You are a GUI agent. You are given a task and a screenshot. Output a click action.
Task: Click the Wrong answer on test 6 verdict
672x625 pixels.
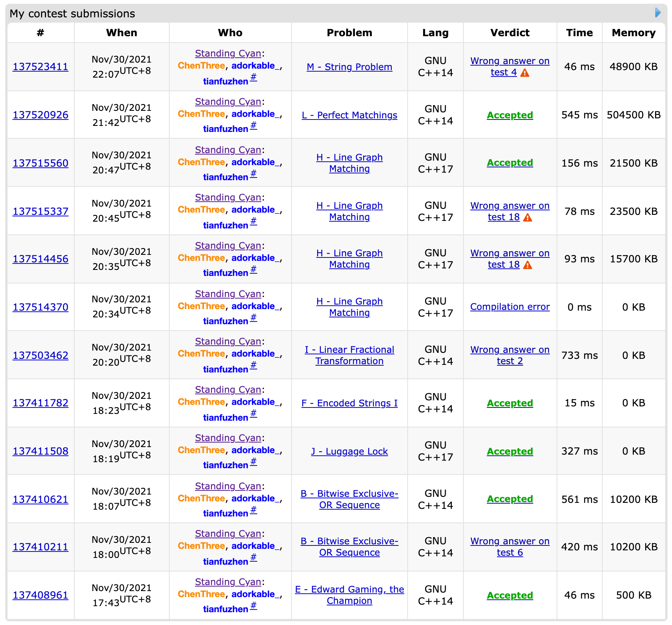coord(509,547)
